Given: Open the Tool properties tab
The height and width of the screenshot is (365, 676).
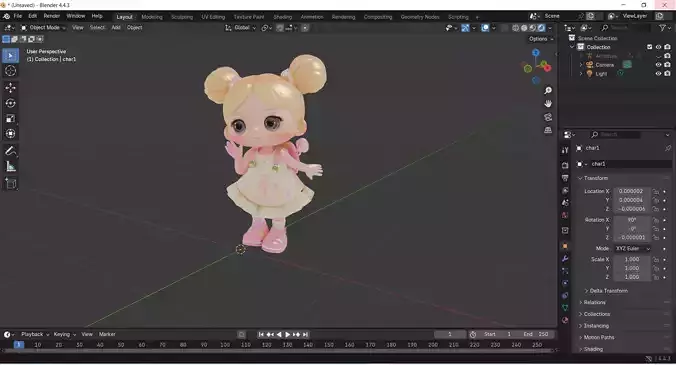Looking at the screenshot, I should (x=565, y=150).
